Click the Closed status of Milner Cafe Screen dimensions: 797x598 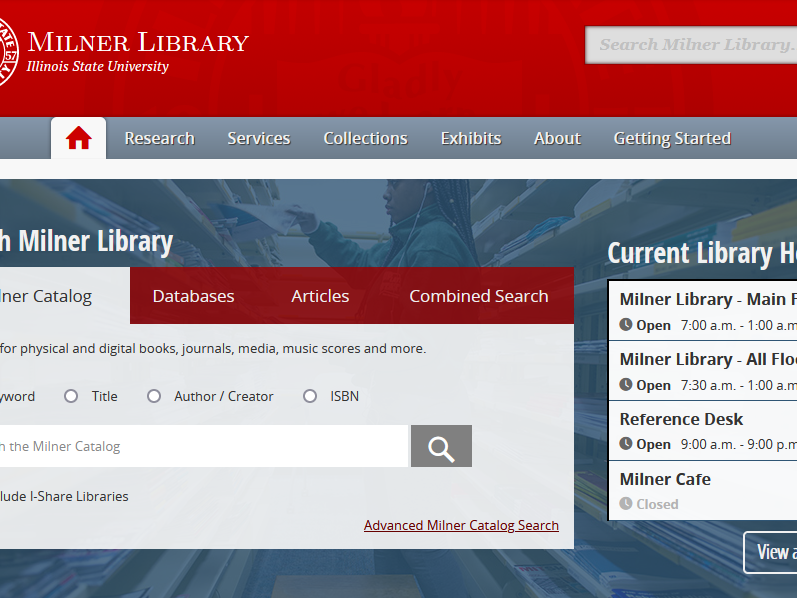click(657, 504)
